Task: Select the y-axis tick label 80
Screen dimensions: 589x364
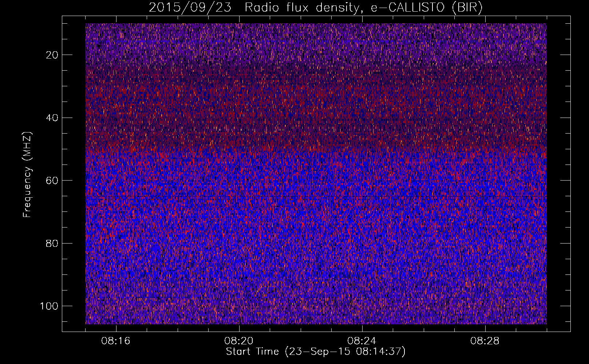Action: [x=52, y=244]
